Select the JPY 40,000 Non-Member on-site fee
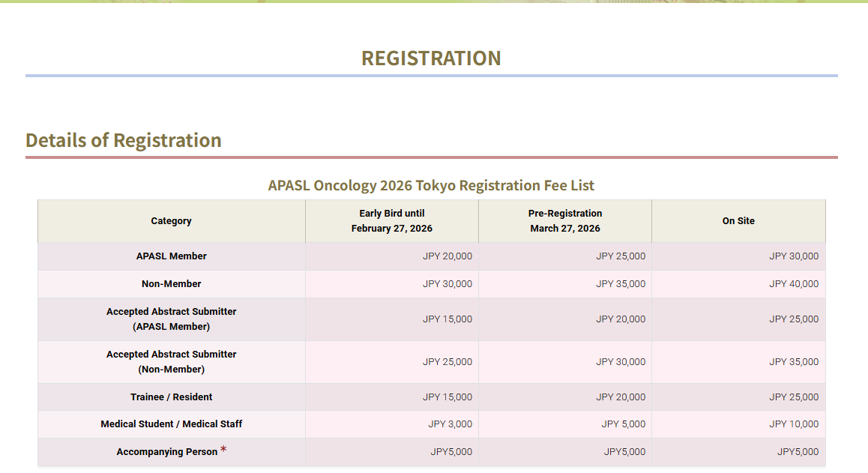The height and width of the screenshot is (473, 868). coord(793,284)
